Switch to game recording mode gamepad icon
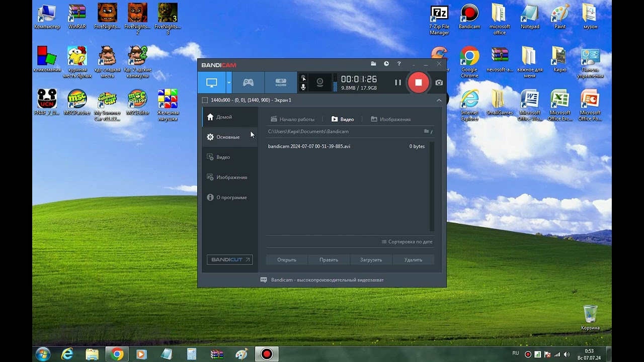This screenshot has height=362, width=644. (249, 82)
